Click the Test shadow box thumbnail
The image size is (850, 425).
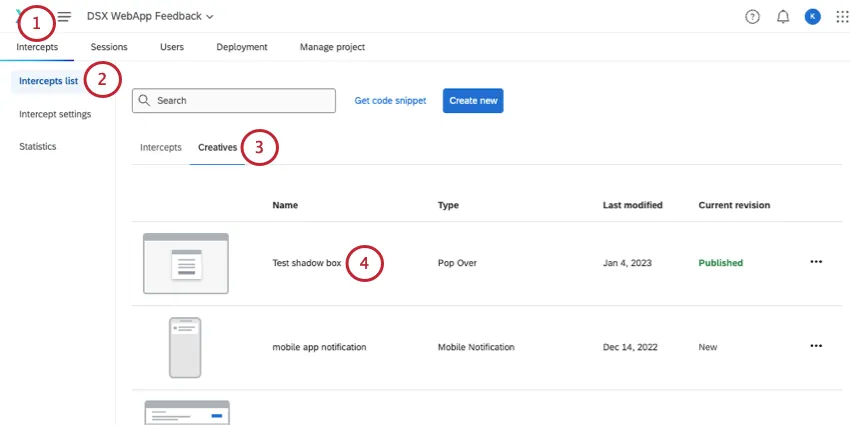pyautogui.click(x=186, y=263)
